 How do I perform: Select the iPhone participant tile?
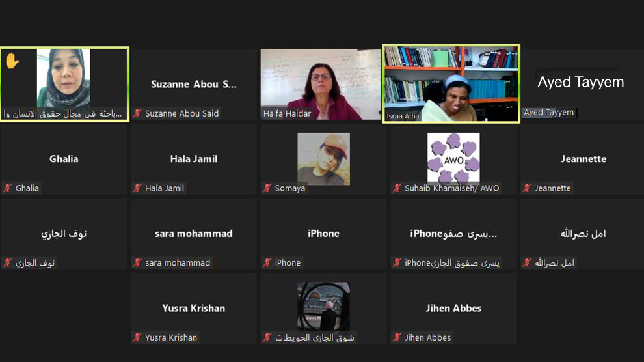point(324,233)
